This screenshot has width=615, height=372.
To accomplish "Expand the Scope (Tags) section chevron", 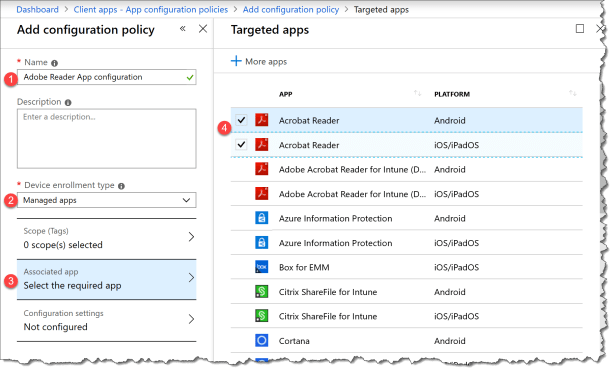I will pos(191,237).
